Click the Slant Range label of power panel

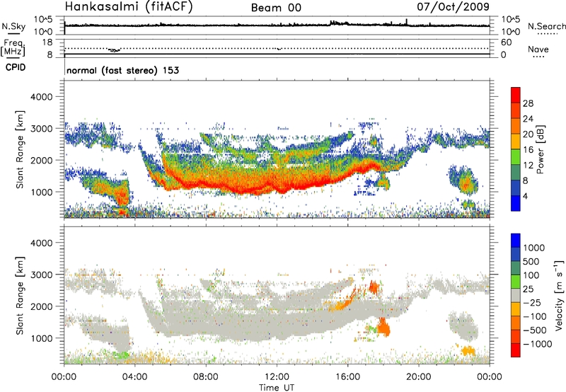click(x=20, y=149)
